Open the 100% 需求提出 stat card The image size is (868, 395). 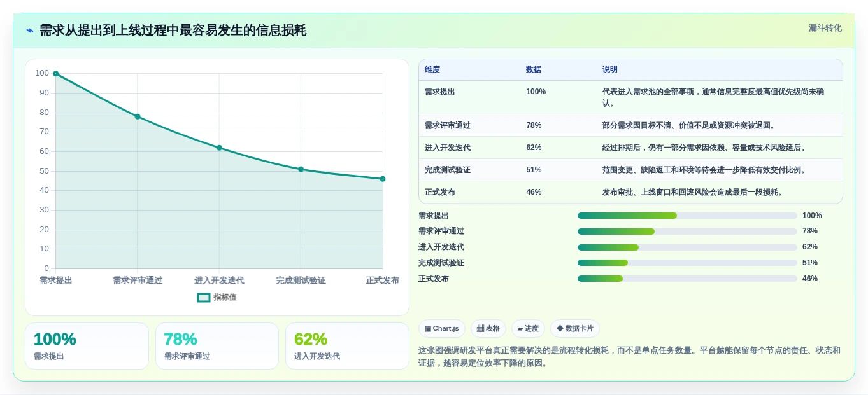click(x=87, y=346)
